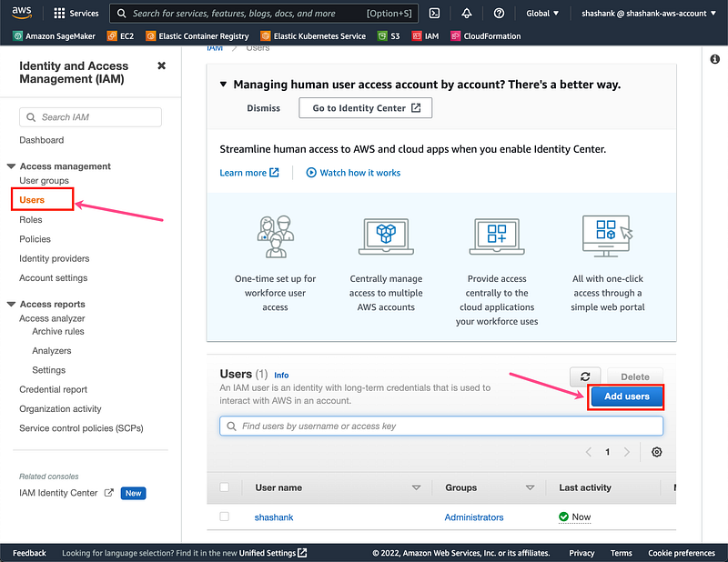
Task: Select the shashank user checkbox
Action: point(225,517)
